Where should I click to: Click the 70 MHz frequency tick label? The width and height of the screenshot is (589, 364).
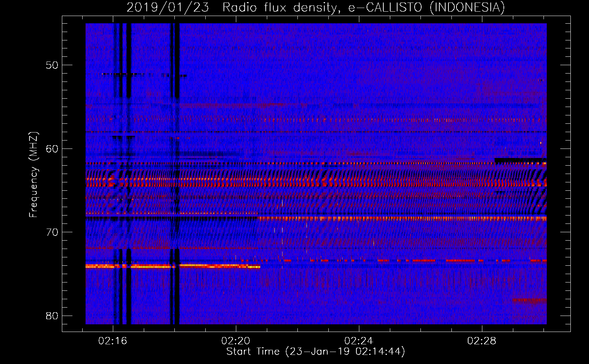tap(52, 232)
